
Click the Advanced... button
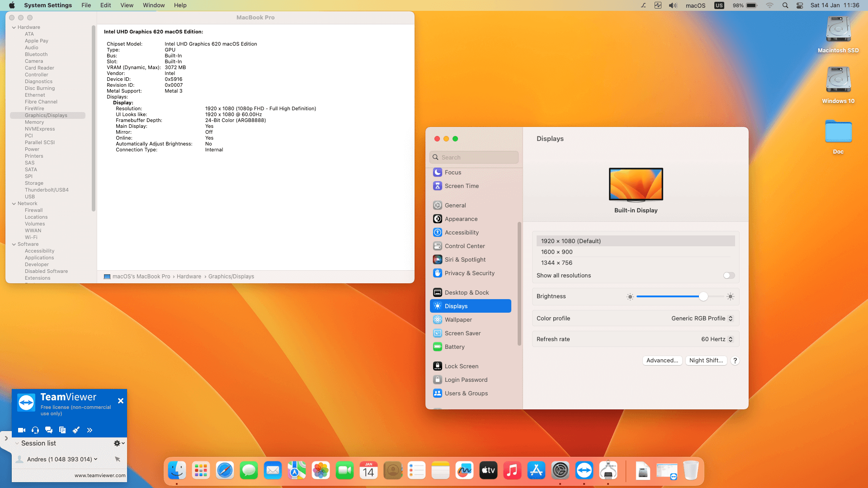[662, 361]
